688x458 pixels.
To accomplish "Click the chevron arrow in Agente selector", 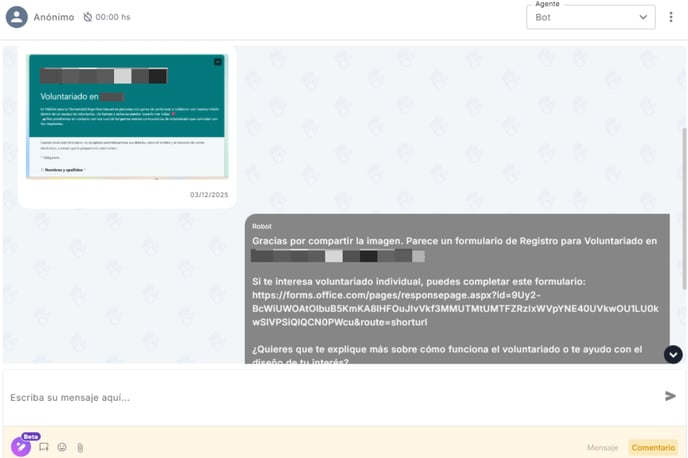I will pos(643,17).
